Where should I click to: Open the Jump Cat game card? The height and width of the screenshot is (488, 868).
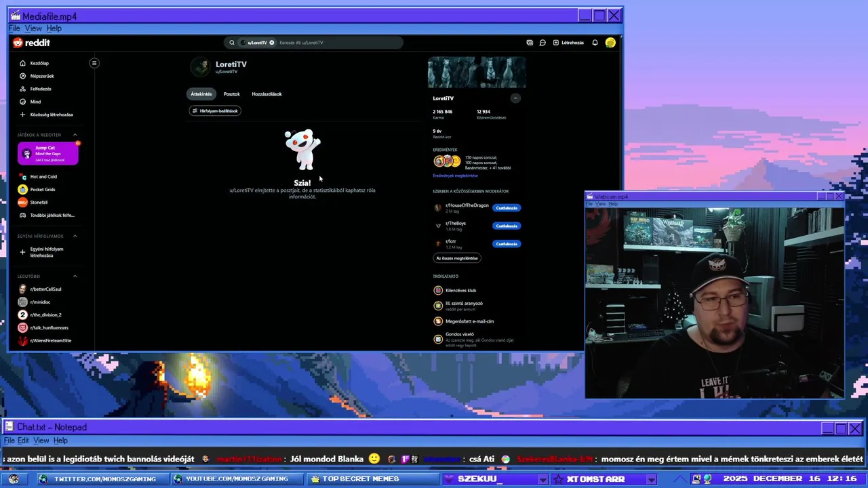[x=48, y=154]
